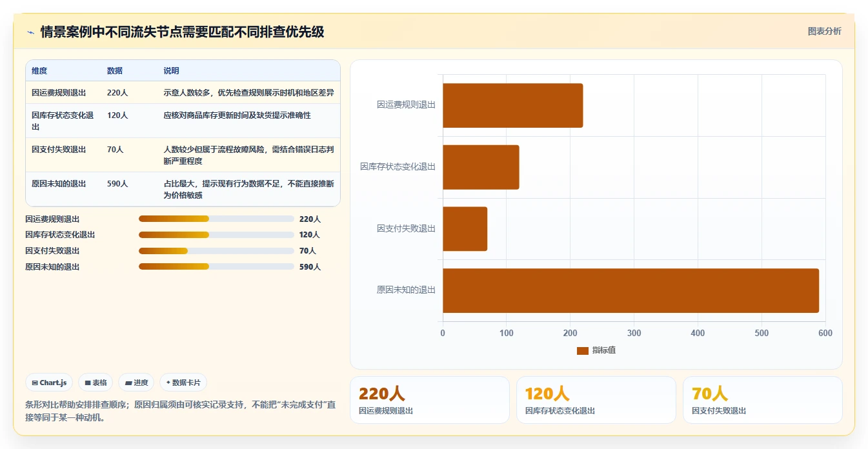Viewport: 868px width, 449px height.
Task: Open the 220人 data card
Action: point(429,400)
